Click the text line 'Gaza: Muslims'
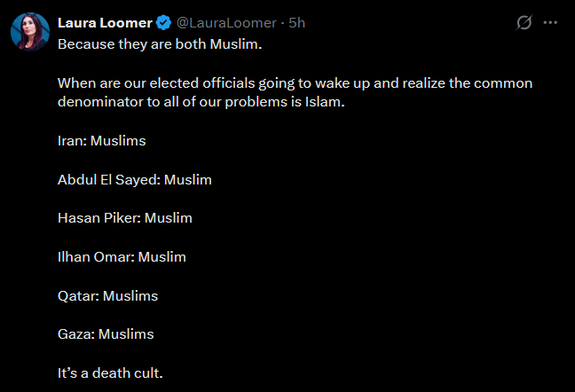Image resolution: width=575 pixels, height=392 pixels. tap(106, 334)
